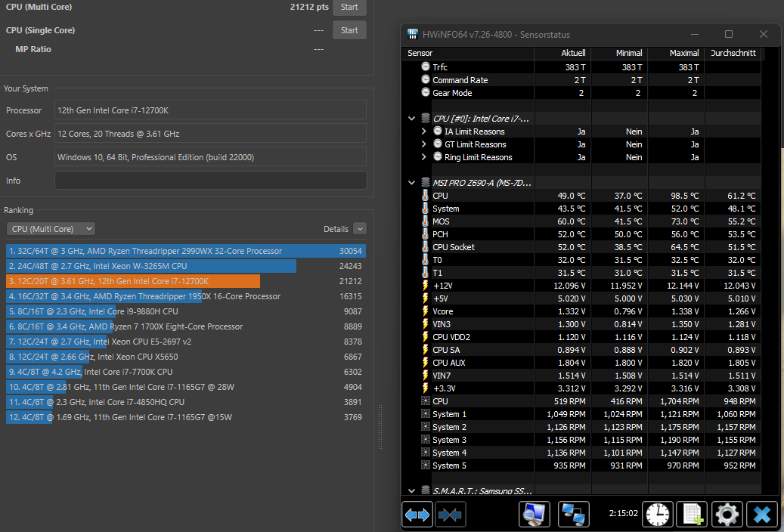Click the HWiNFO64 title bar app icon
Screen dimensions: 784x532
point(413,34)
